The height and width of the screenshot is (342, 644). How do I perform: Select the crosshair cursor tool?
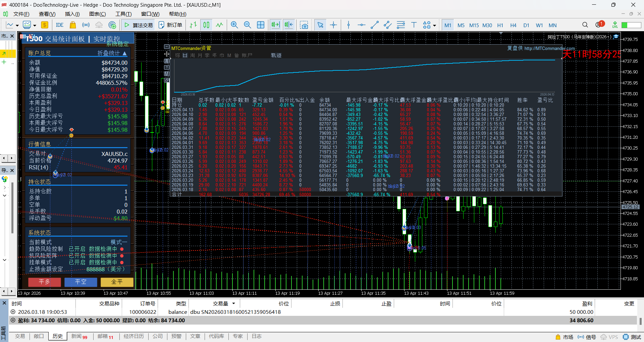(x=333, y=25)
